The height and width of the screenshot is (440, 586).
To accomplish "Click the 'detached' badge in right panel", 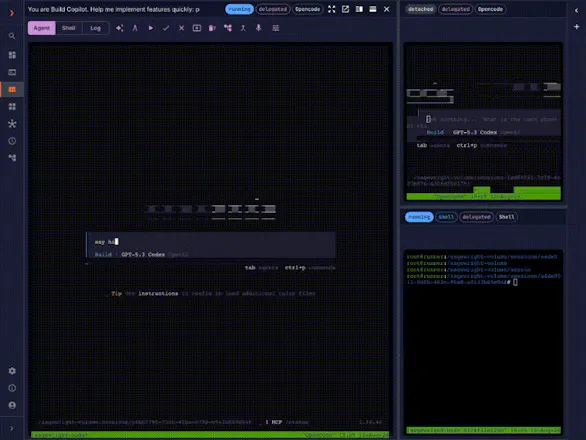I will tap(420, 9).
